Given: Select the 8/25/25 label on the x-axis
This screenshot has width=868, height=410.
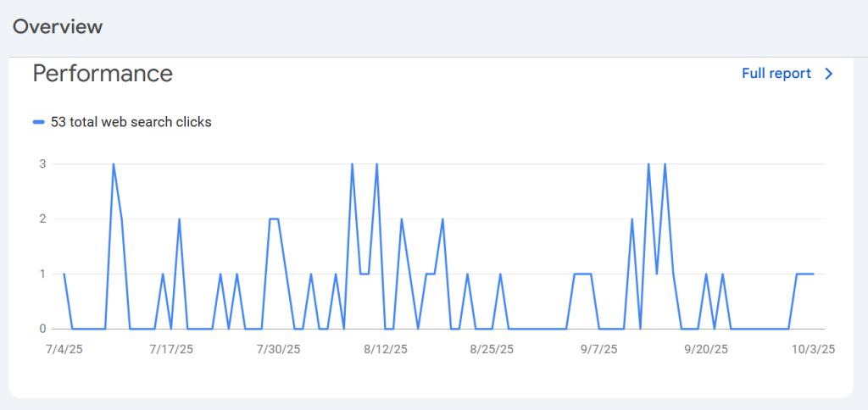Looking at the screenshot, I should click(x=492, y=349).
